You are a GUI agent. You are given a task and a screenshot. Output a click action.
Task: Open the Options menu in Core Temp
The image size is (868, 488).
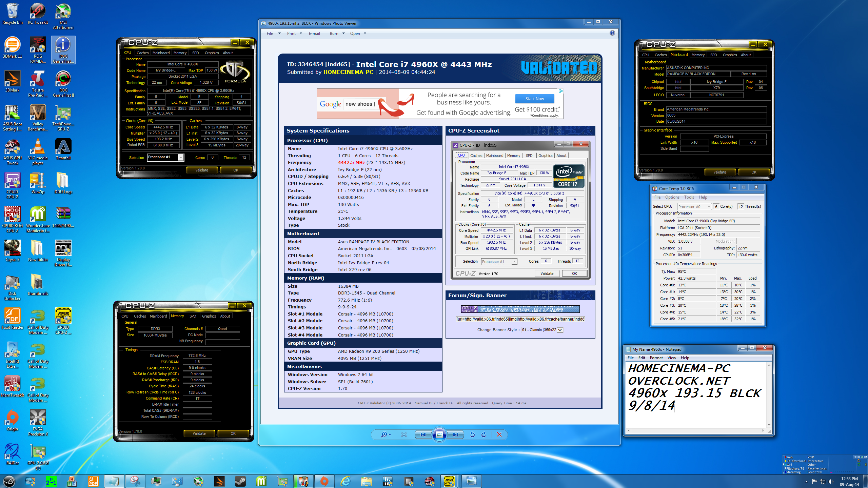click(672, 197)
